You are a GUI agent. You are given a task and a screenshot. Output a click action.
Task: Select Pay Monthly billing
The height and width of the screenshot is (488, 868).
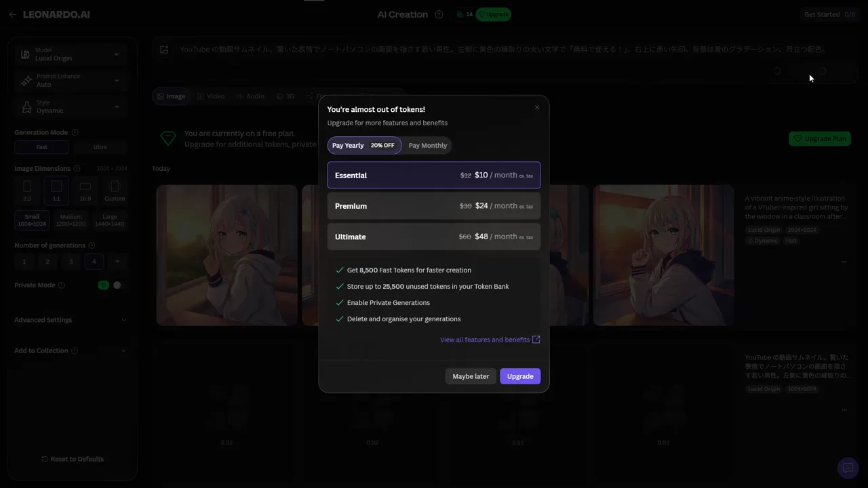(x=428, y=146)
